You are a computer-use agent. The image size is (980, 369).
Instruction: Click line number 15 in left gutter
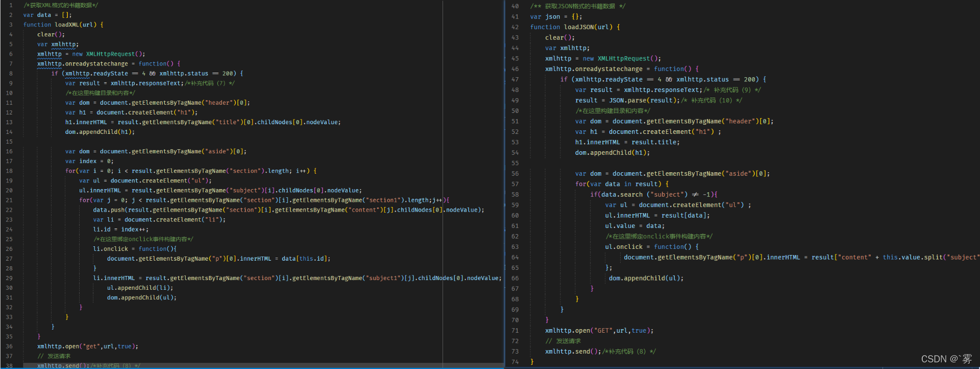pos(9,142)
